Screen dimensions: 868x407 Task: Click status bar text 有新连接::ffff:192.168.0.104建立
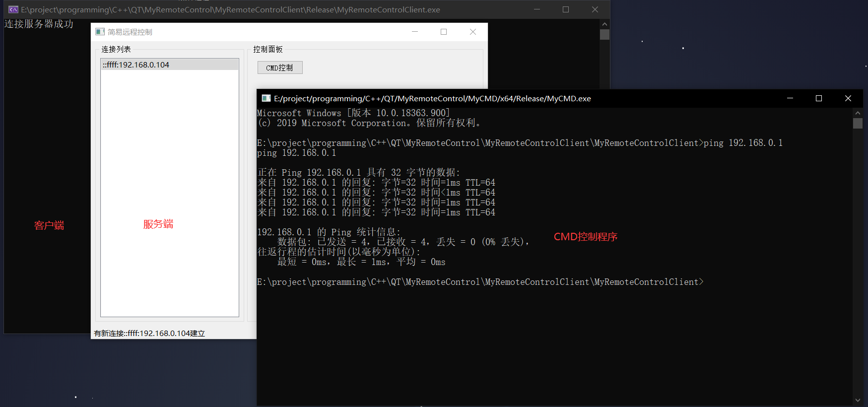149,333
